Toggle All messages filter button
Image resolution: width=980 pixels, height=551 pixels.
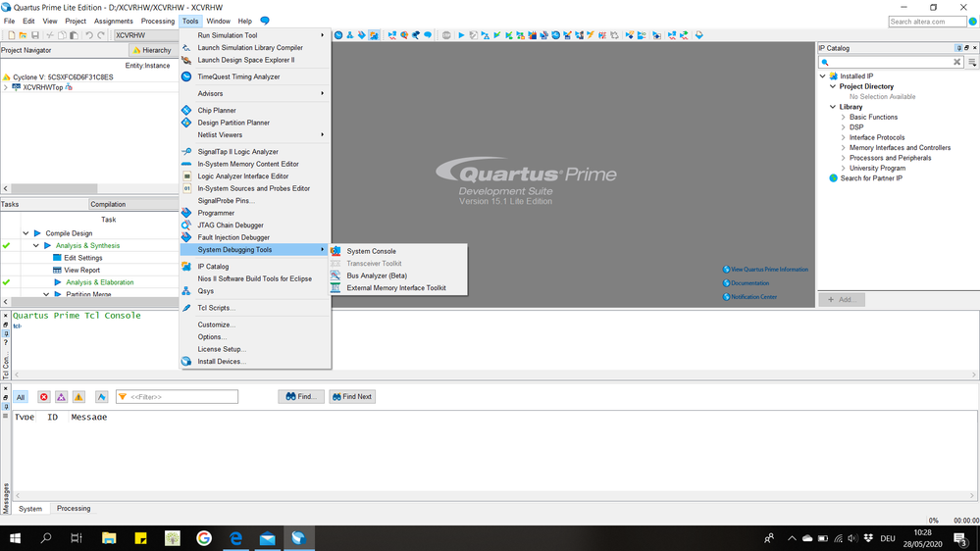pyautogui.click(x=21, y=397)
